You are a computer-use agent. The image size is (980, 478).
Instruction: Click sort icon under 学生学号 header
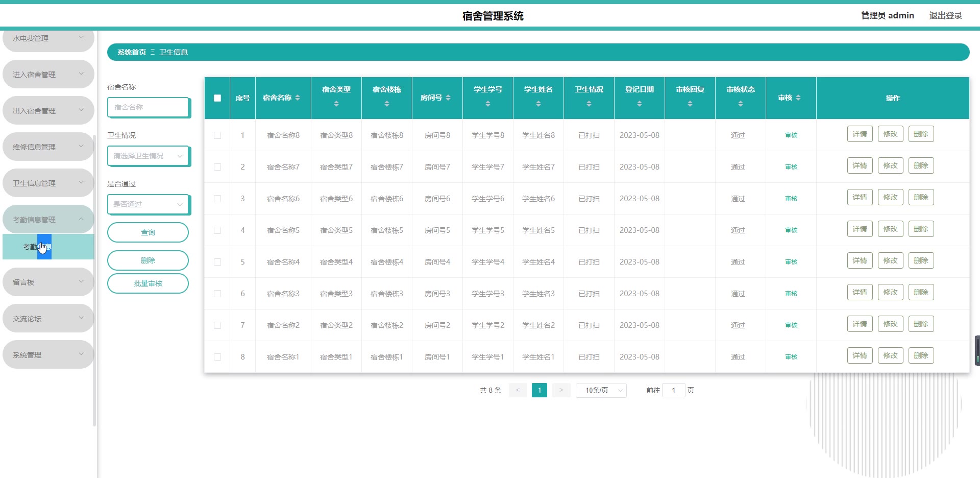[x=488, y=104]
